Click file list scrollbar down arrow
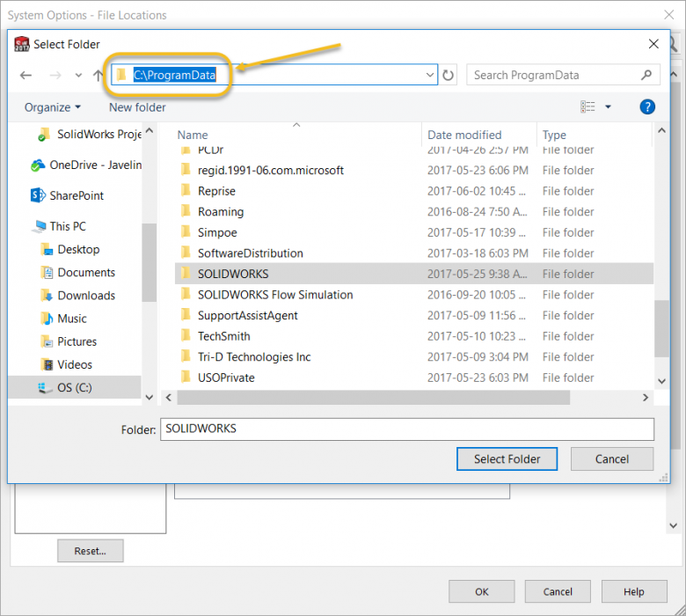 pyautogui.click(x=661, y=381)
